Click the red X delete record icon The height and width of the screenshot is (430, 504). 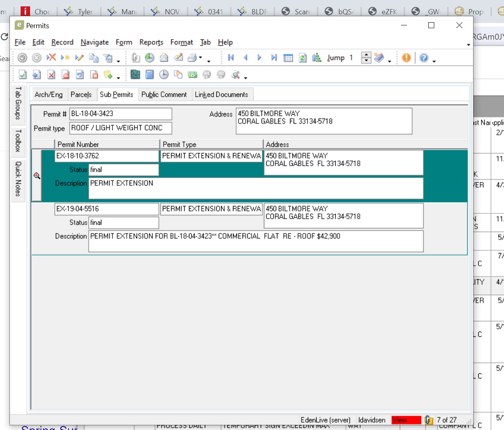click(x=51, y=58)
